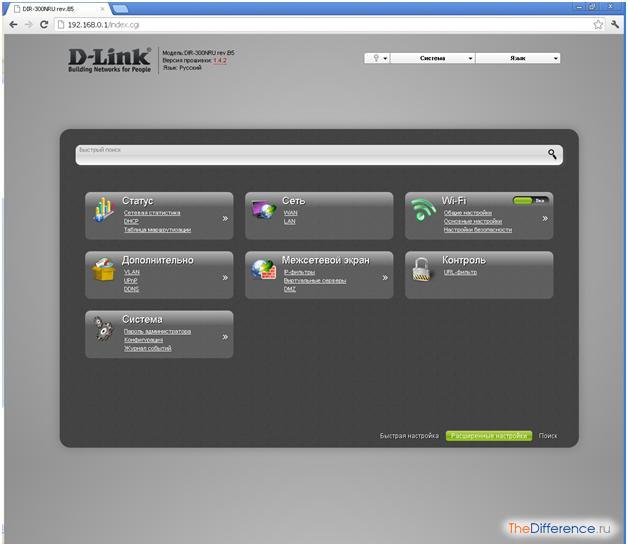This screenshot has width=628, height=546.
Task: Click the Дополнительно section heading
Action: 157,260
